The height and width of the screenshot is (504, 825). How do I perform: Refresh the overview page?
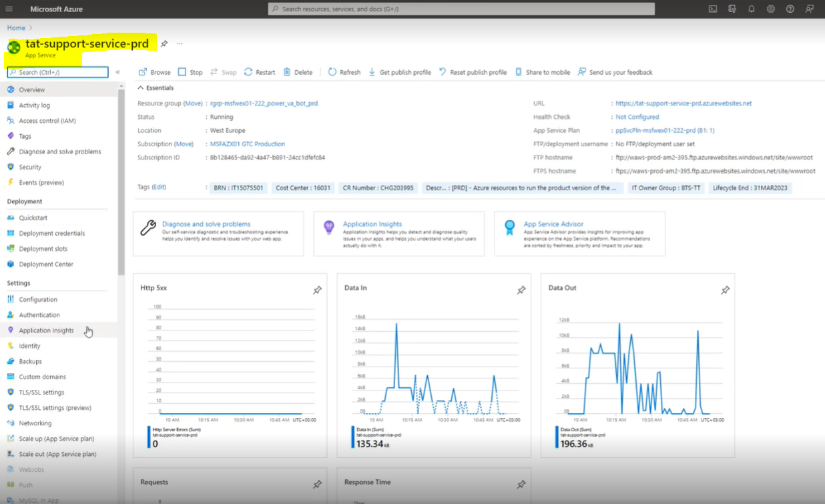click(344, 72)
